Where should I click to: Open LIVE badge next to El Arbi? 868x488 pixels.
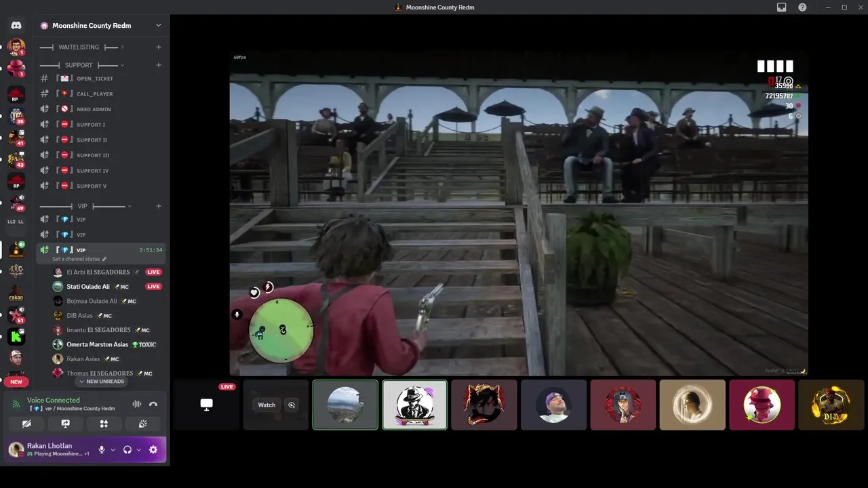point(154,272)
